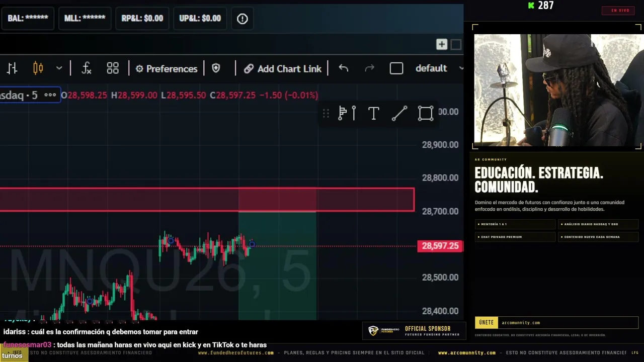Click the close price value C28,597.25

click(233, 95)
